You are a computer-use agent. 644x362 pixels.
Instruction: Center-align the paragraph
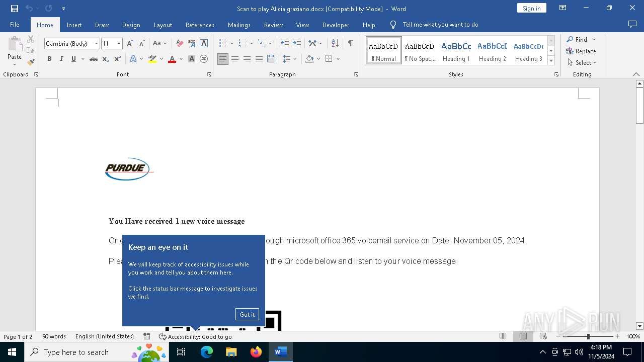235,59
